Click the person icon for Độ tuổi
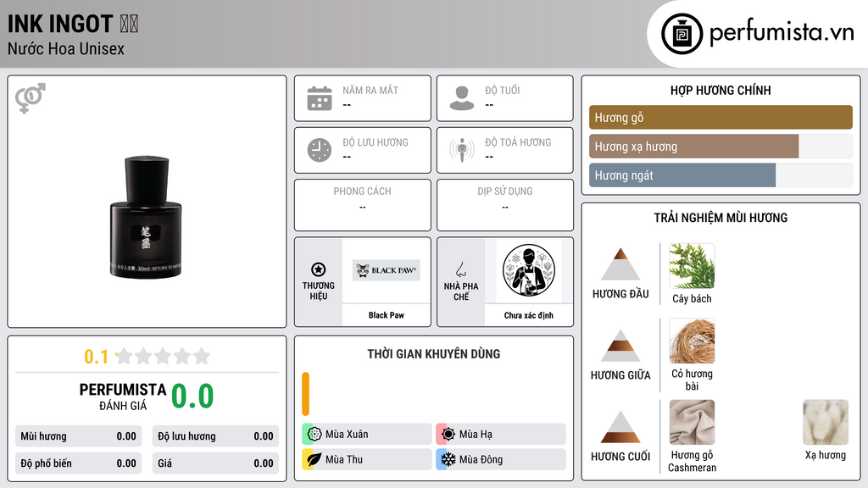 (462, 98)
